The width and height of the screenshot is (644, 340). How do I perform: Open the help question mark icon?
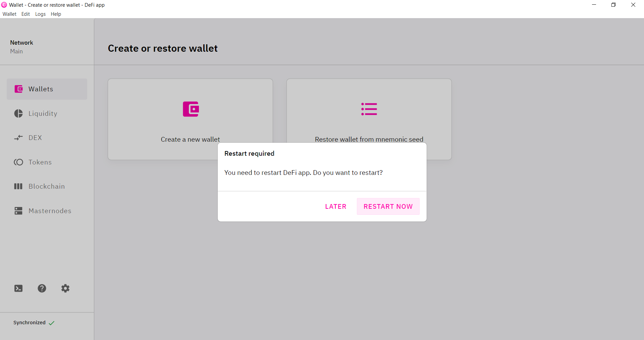coord(42,288)
